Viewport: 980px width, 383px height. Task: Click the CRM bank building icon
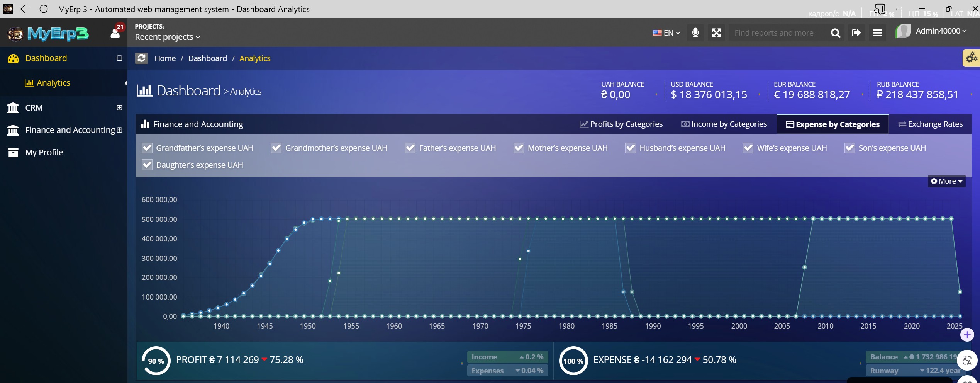13,108
